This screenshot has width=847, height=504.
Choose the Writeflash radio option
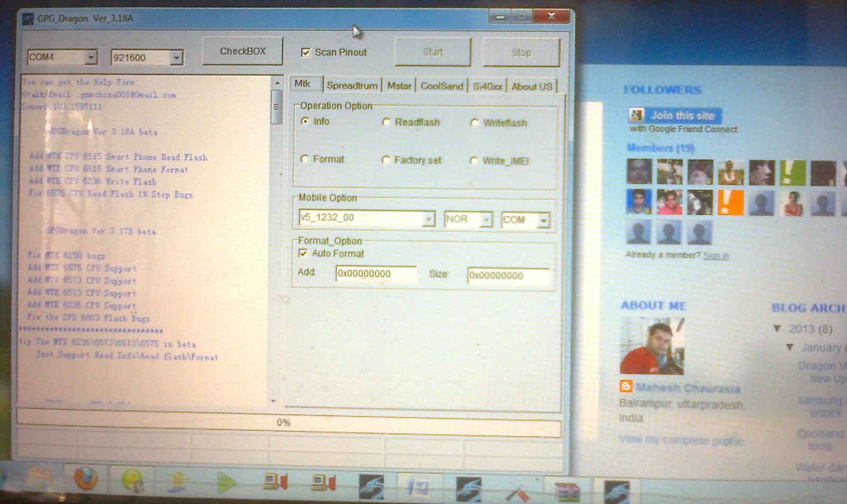point(475,123)
